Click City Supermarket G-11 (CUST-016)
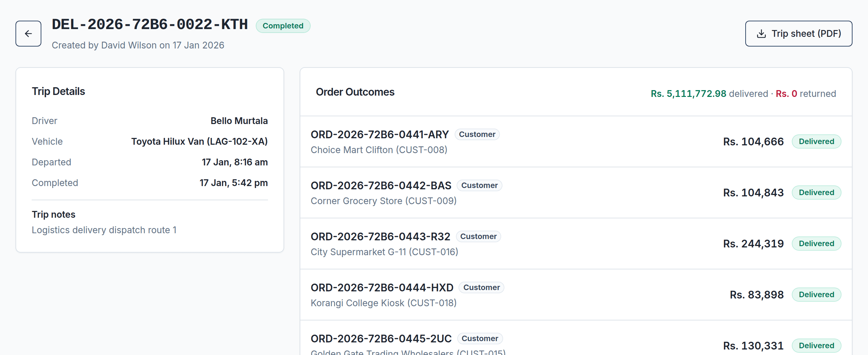This screenshot has width=868, height=355. point(384,252)
